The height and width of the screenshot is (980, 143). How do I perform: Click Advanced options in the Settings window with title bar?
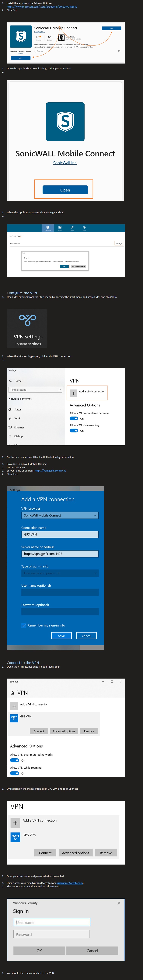click(64, 731)
